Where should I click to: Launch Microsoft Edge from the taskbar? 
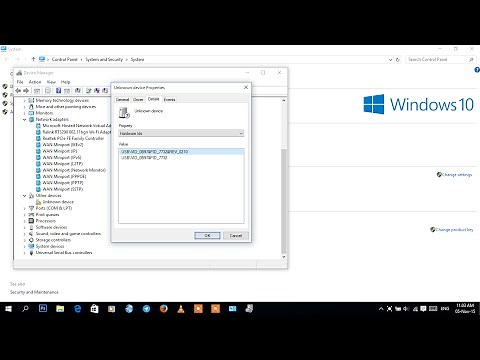coord(78,309)
